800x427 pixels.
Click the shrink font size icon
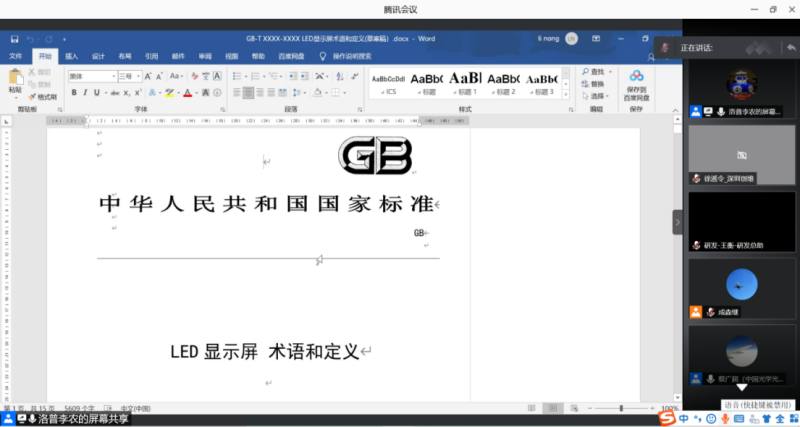click(x=159, y=76)
